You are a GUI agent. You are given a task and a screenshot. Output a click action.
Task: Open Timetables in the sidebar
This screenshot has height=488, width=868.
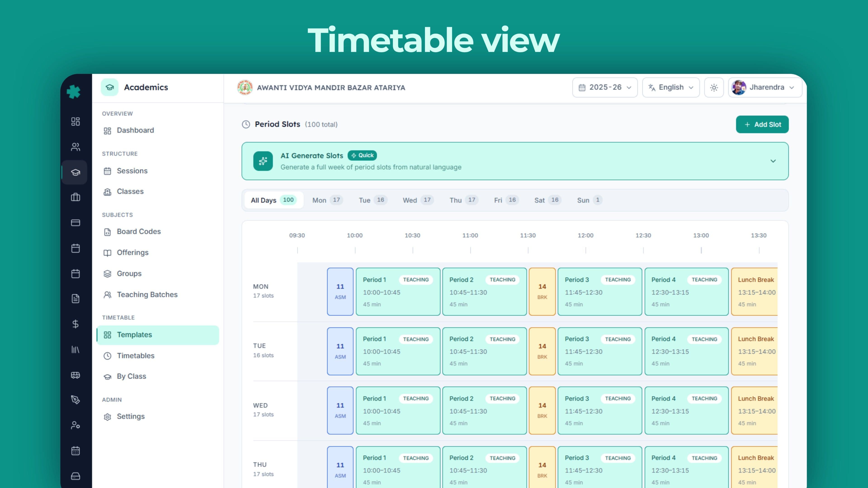point(158,356)
